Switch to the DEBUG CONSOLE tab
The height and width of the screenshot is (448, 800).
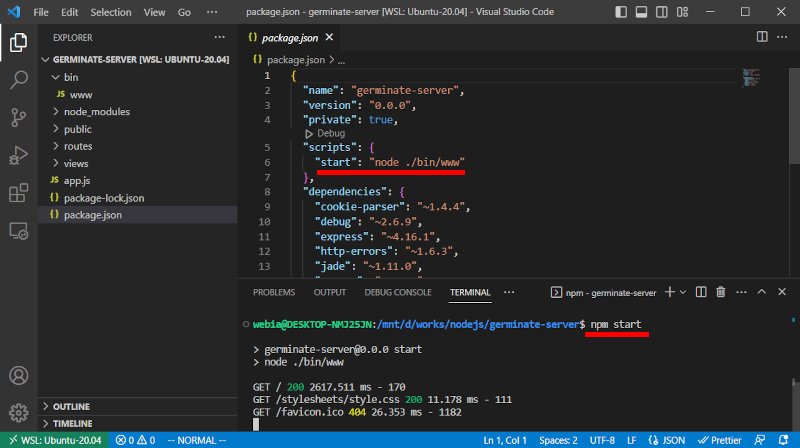pyautogui.click(x=398, y=292)
